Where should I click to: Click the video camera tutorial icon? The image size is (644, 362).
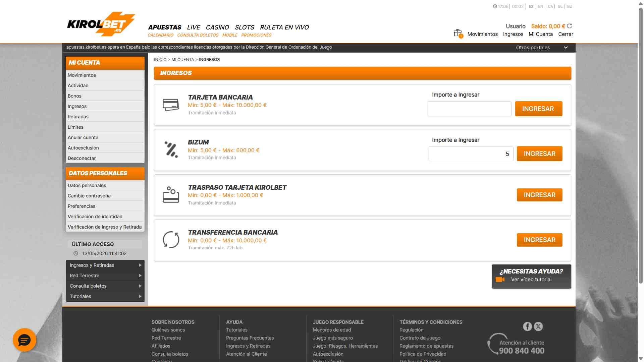coord(500,280)
